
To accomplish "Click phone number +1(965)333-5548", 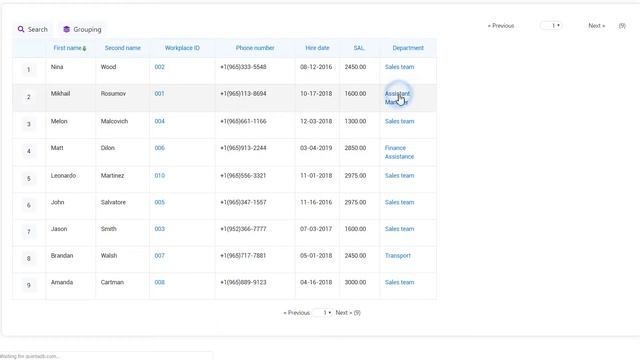I will [x=243, y=67].
